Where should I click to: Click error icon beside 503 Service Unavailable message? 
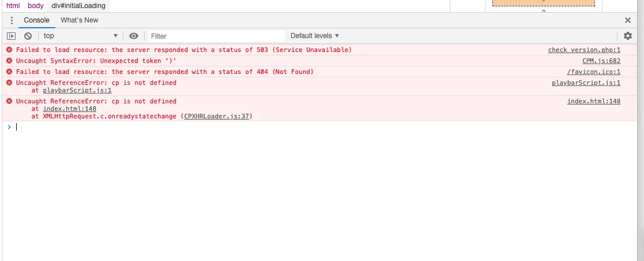click(9, 50)
